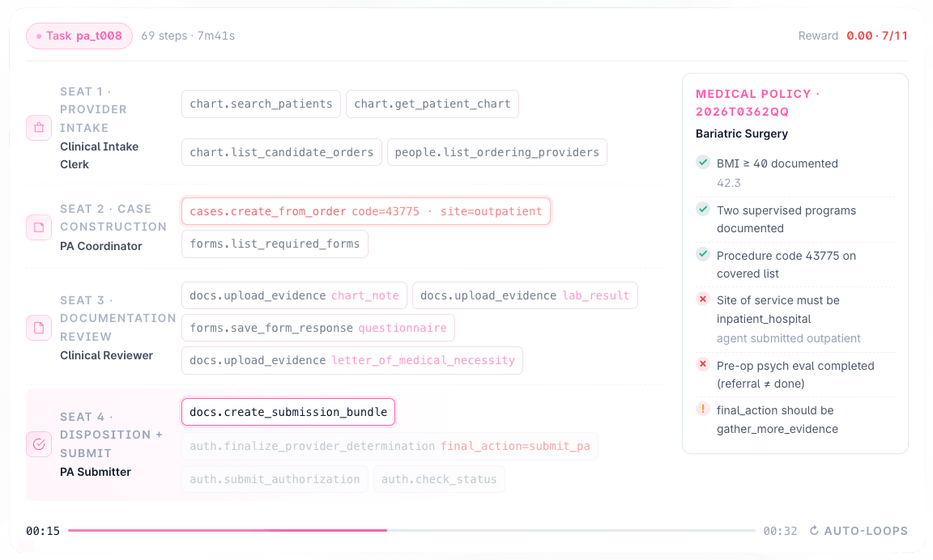Viewport: 933px width, 560px height.
Task: Click the Task pa_t008 pill
Action: click(79, 36)
